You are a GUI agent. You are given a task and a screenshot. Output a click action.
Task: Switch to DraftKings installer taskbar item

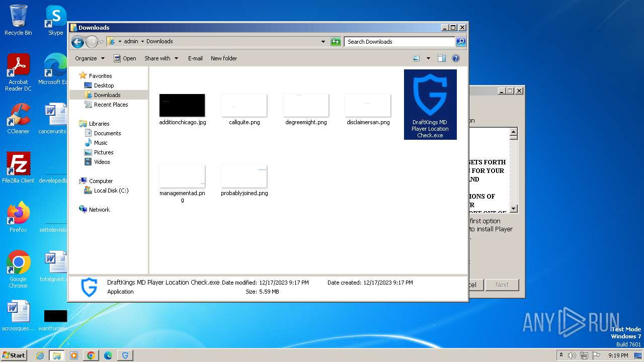click(x=125, y=355)
